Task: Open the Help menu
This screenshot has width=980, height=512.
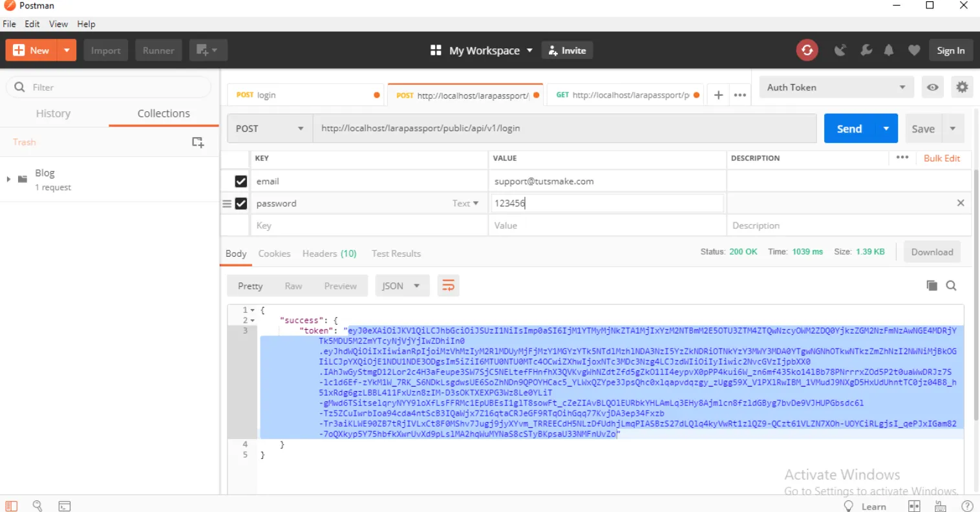Action: click(86, 24)
